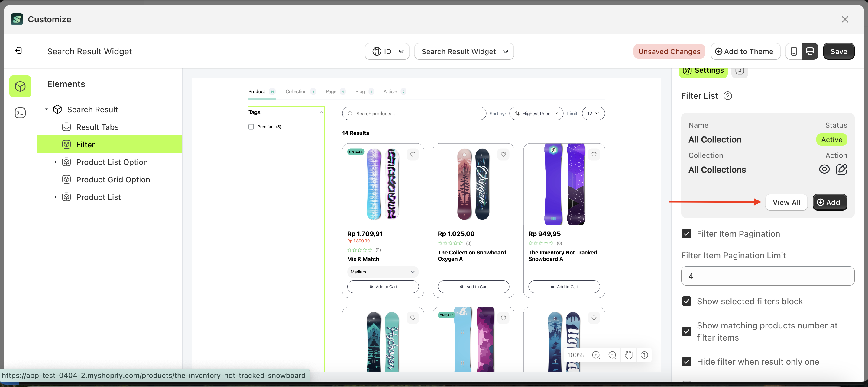Open the Highest Price sort dropdown
This screenshot has height=387, width=868.
coord(536,114)
